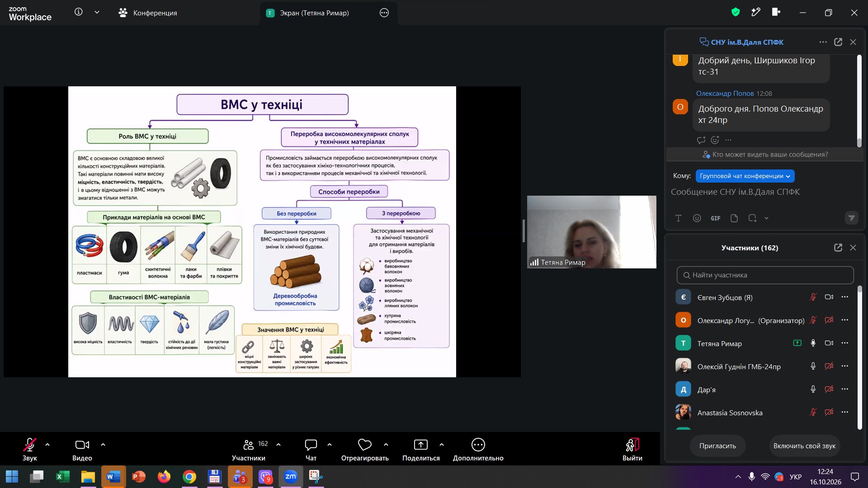Toggle video icon on Євген Зубцов row
Image resolution: width=868 pixels, height=488 pixels.
click(x=829, y=297)
